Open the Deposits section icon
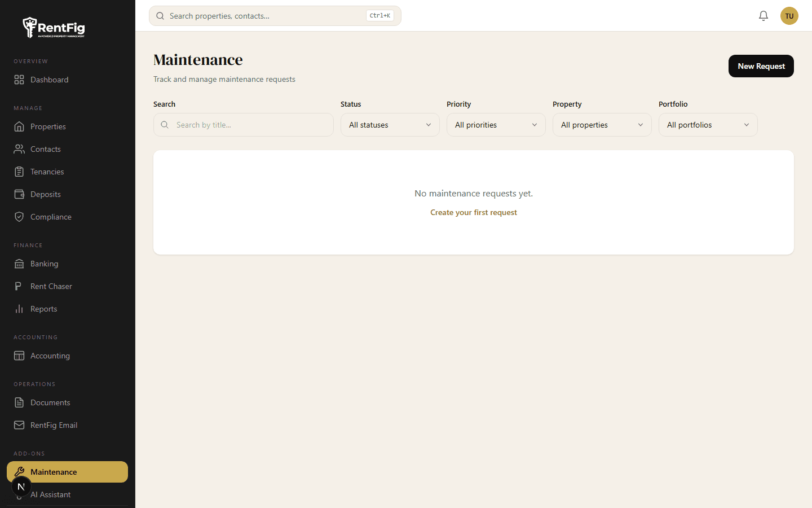Image resolution: width=812 pixels, height=508 pixels. click(19, 194)
